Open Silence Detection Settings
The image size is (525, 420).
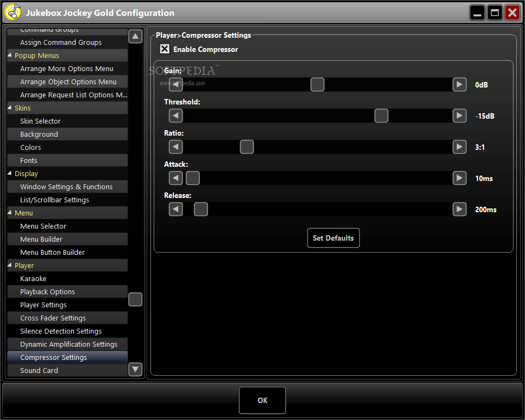[x=67, y=331]
